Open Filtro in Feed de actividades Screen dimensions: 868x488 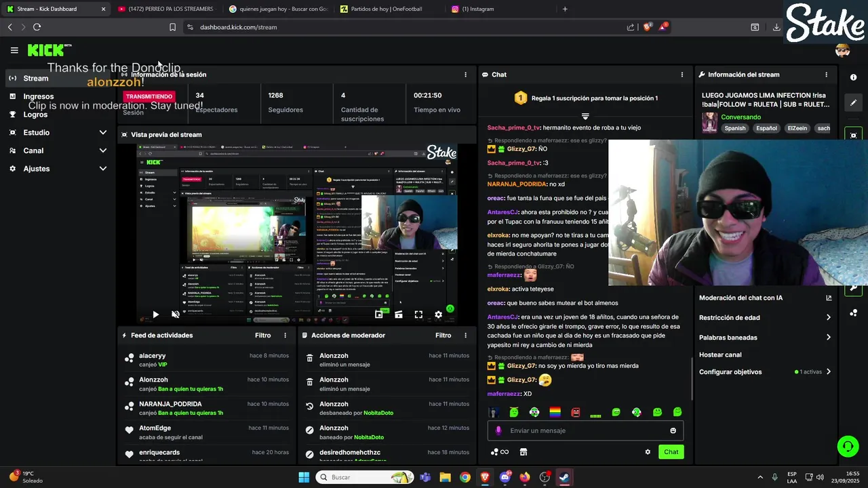pos(262,335)
